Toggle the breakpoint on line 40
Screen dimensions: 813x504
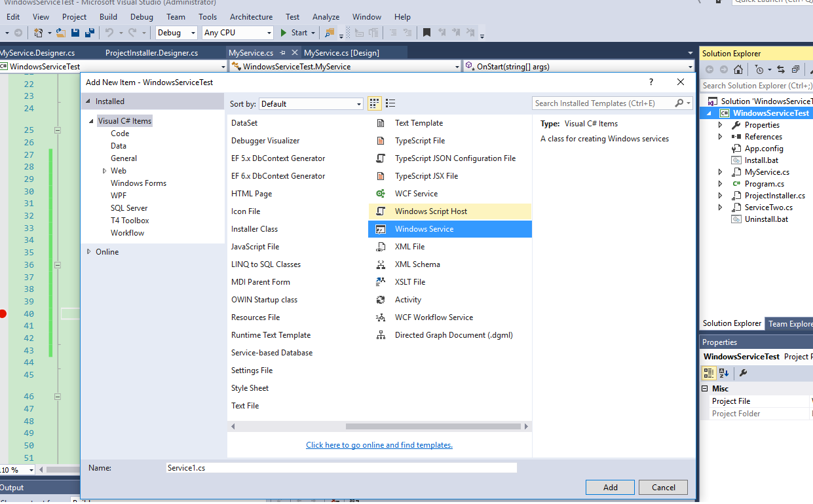coord(3,314)
